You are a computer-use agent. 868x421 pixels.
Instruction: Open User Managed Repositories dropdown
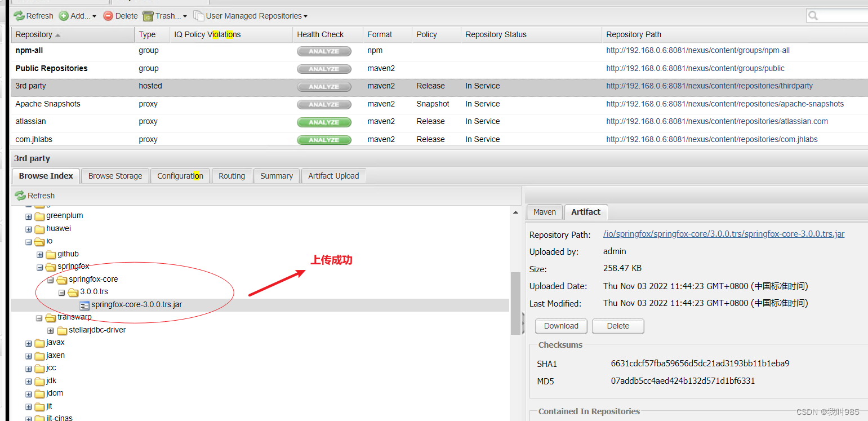point(251,16)
